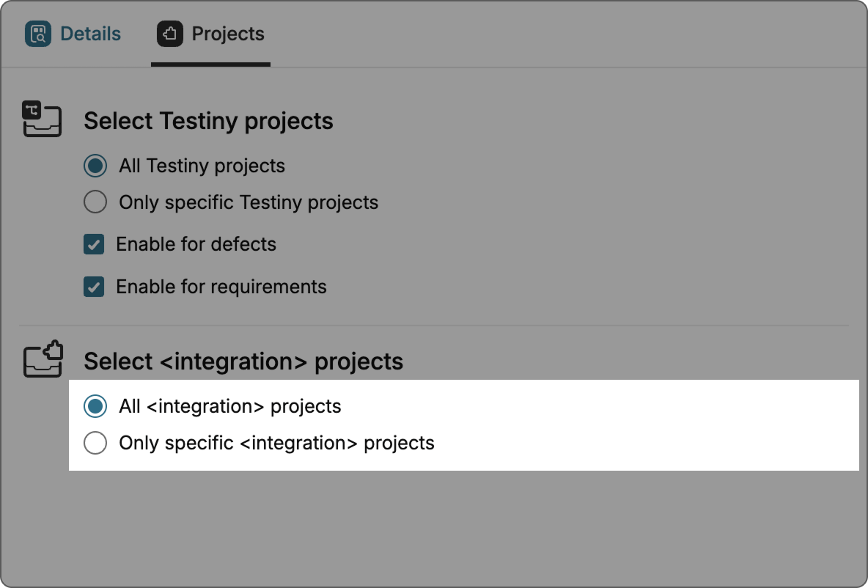The width and height of the screenshot is (868, 588).
Task: Click the Details tab icon
Action: tap(38, 34)
